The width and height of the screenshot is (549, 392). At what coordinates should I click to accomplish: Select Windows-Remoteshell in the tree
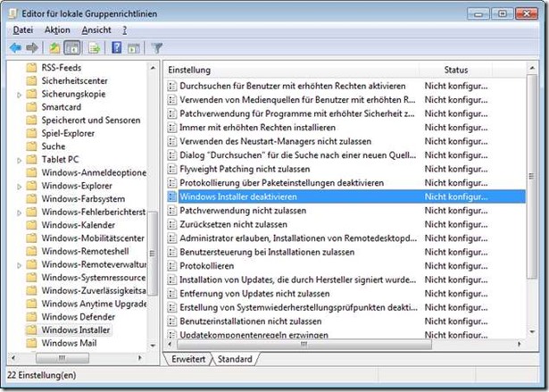[x=85, y=251]
